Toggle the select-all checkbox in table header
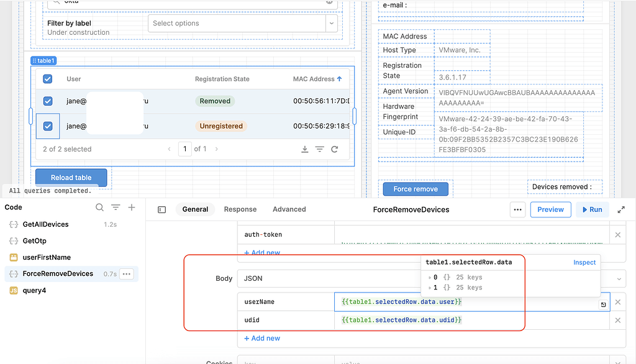The height and width of the screenshot is (364, 636). (48, 79)
